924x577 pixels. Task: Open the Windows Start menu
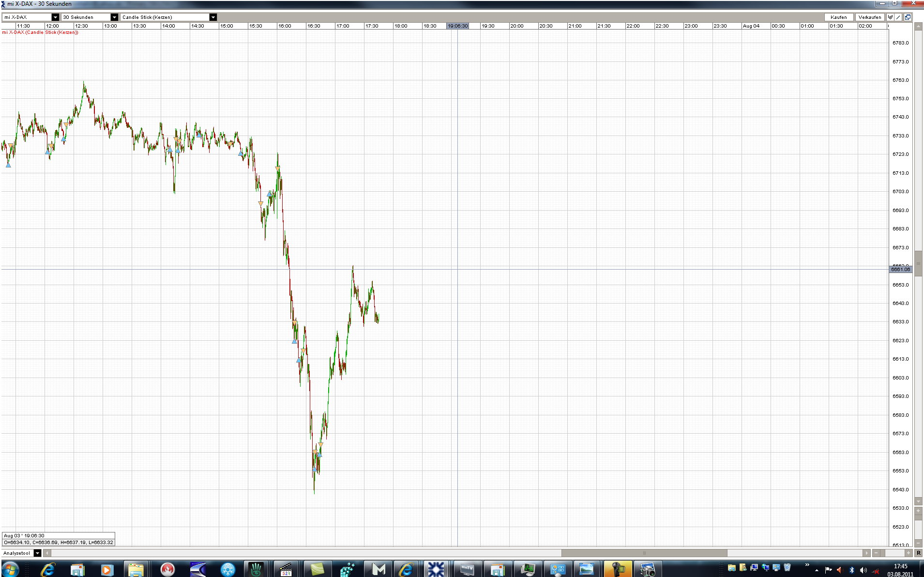click(11, 569)
